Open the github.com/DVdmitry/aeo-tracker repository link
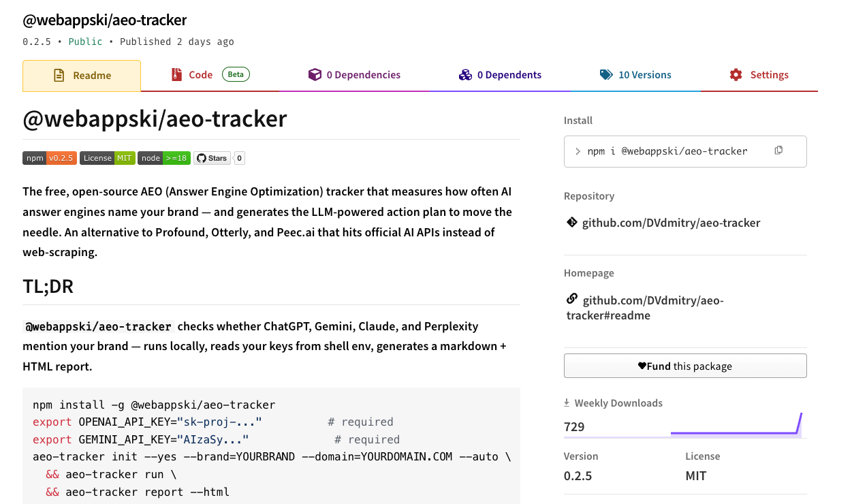 tap(672, 222)
